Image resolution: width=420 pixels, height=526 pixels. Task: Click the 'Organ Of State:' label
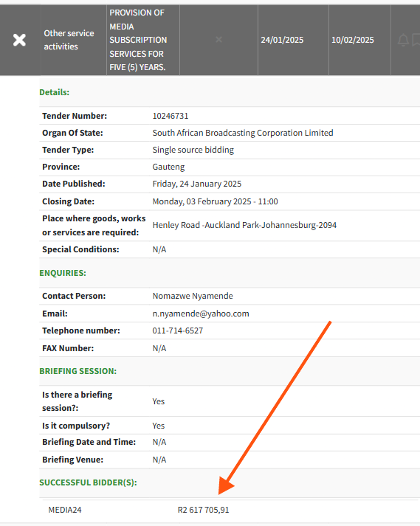72,133
